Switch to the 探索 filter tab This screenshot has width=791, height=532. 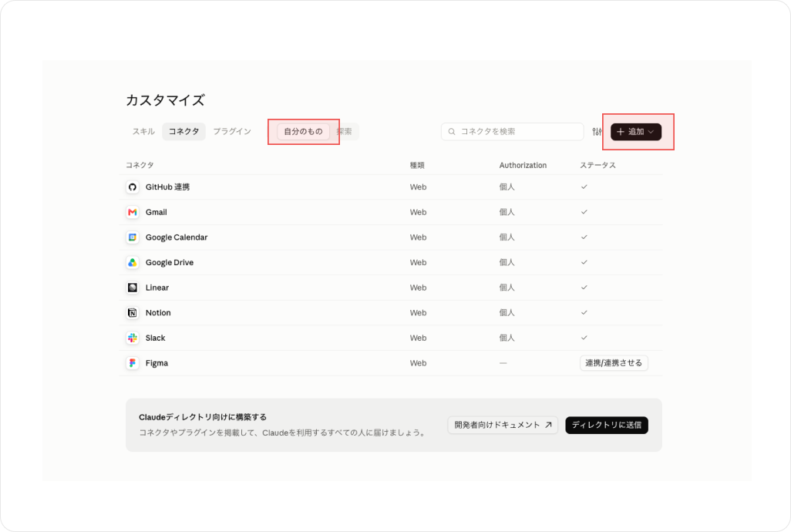[344, 132]
